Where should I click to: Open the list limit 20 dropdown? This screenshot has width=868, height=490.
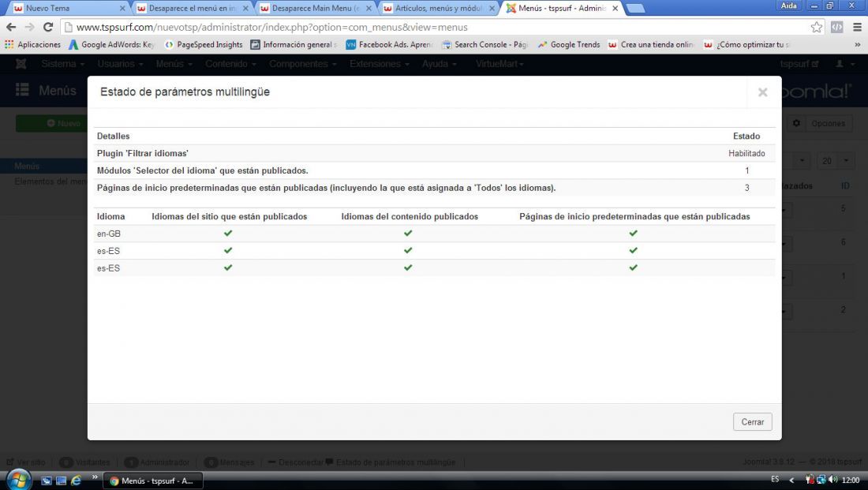(834, 160)
